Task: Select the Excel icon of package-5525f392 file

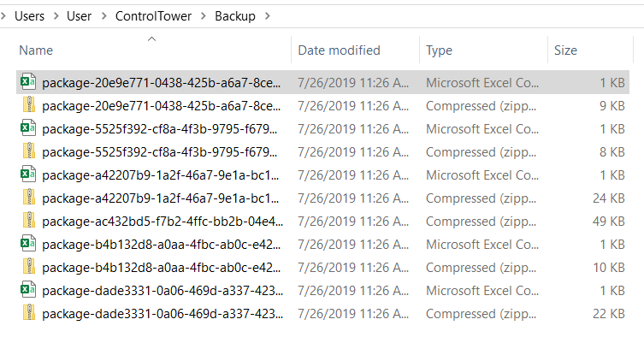Action: 28,128
